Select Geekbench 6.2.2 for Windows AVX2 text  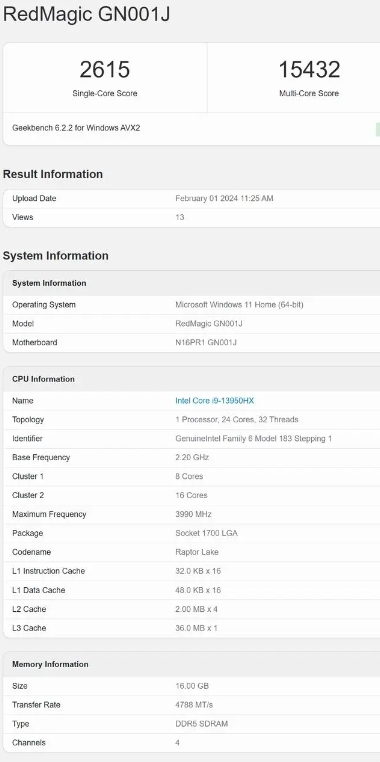coord(76,128)
